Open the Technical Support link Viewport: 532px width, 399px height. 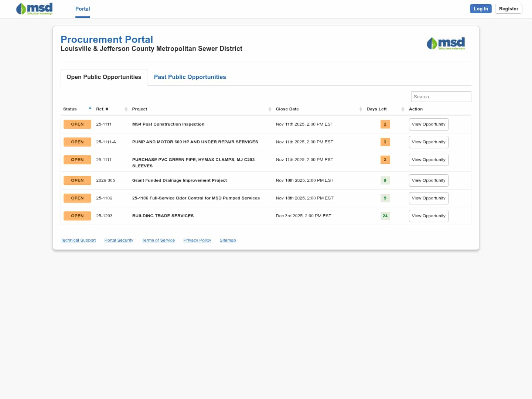78,240
